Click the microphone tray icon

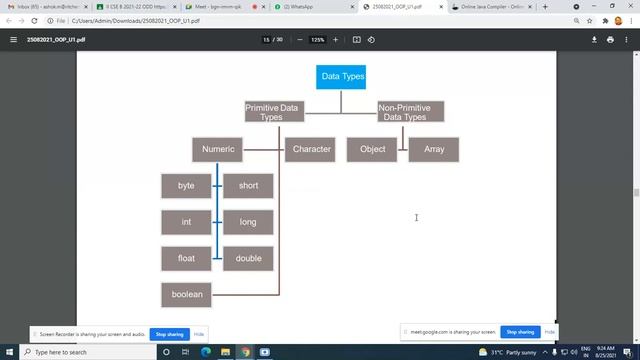(x=554, y=352)
